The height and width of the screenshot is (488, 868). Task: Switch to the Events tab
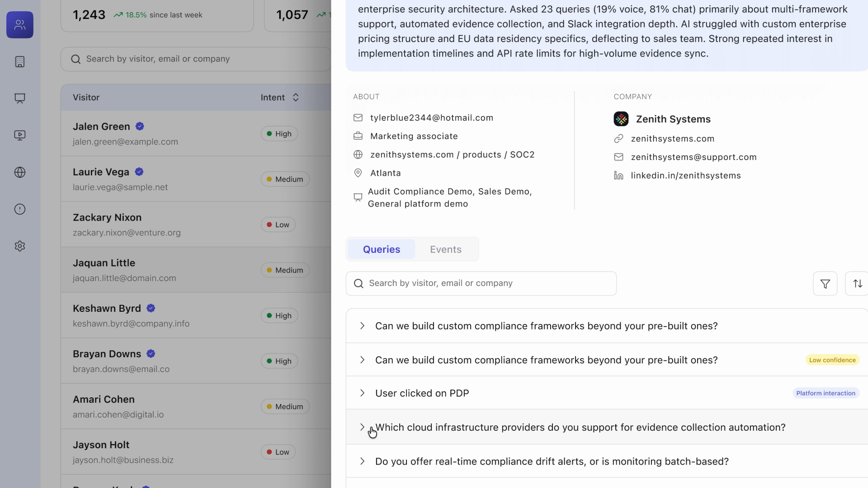click(445, 249)
